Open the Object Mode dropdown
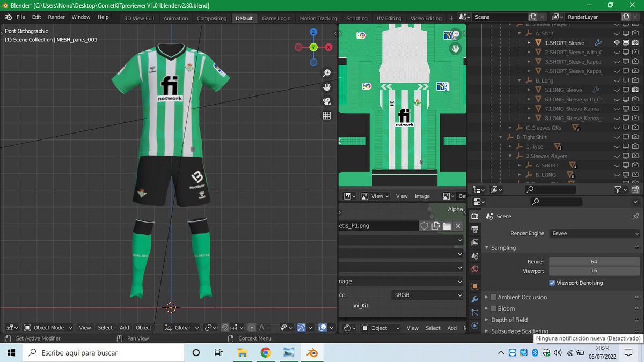This screenshot has height=362, width=644. click(48, 328)
